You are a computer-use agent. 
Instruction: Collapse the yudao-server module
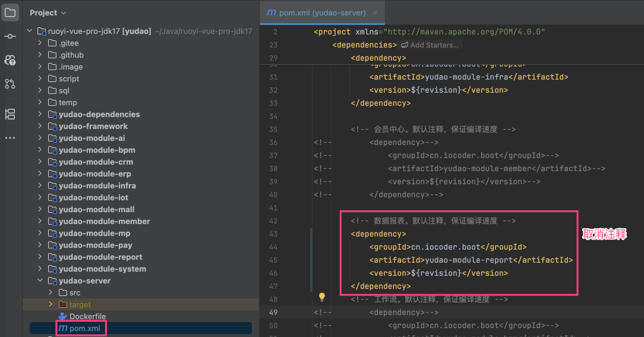(40, 281)
